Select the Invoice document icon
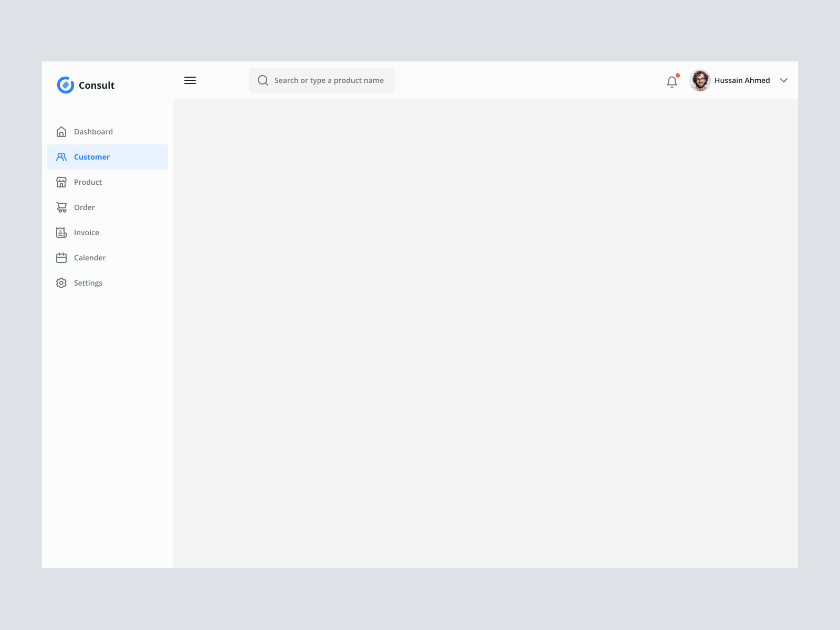 point(61,232)
